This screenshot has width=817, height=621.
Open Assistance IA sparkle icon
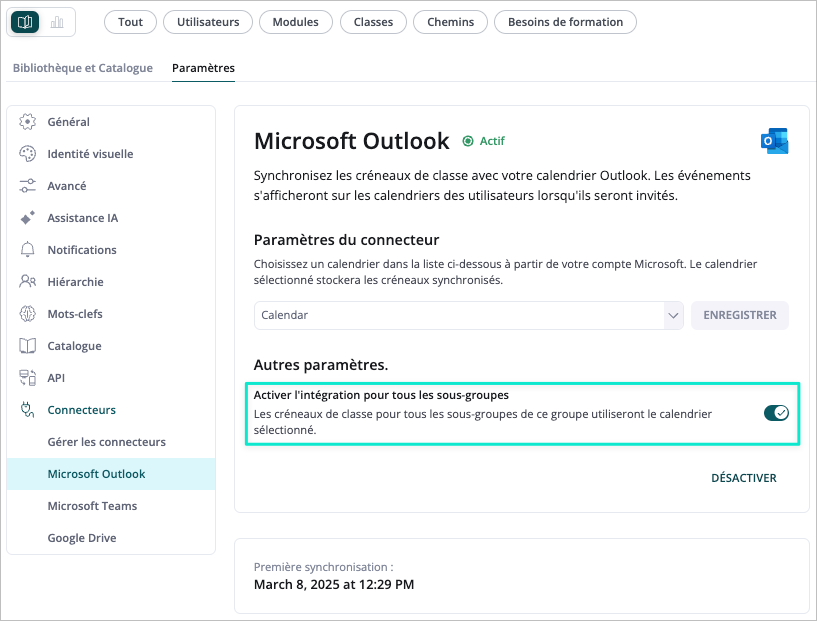click(28, 218)
